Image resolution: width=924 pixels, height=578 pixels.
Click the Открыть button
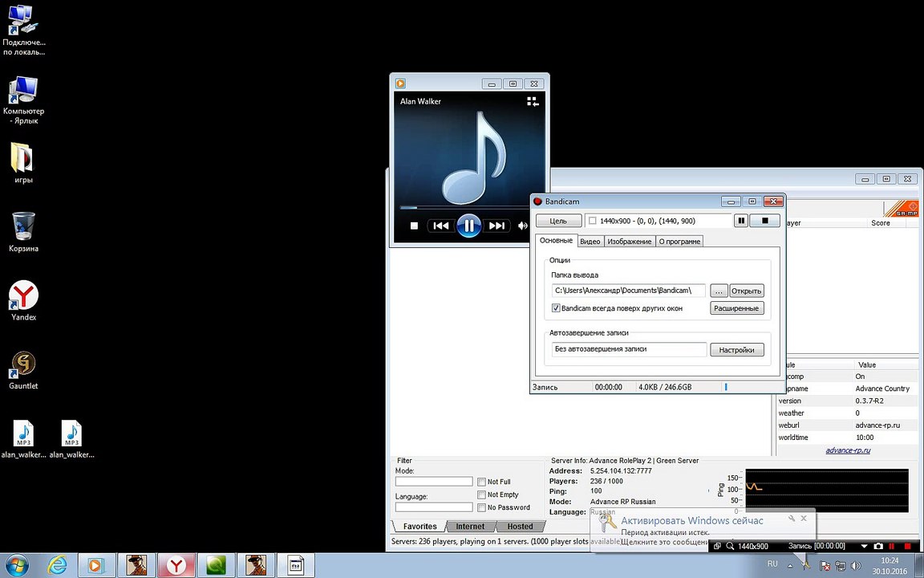click(x=747, y=291)
